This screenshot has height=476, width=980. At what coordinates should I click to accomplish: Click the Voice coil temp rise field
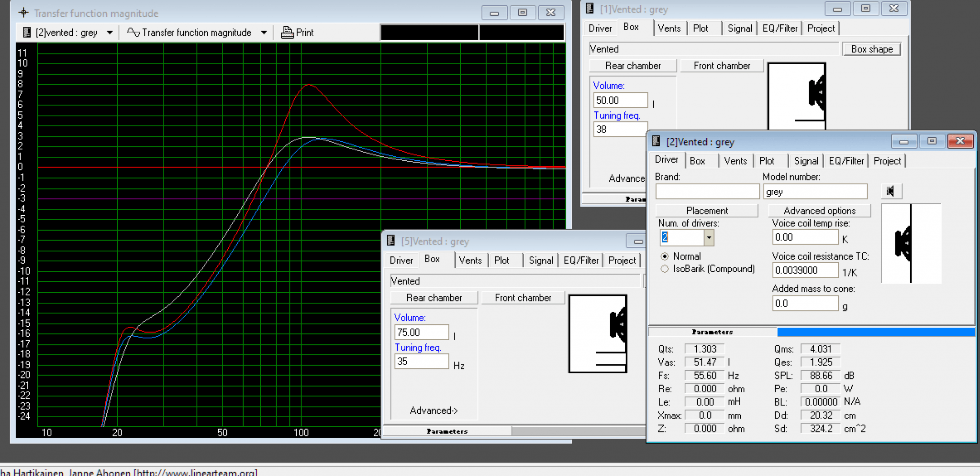pos(805,237)
